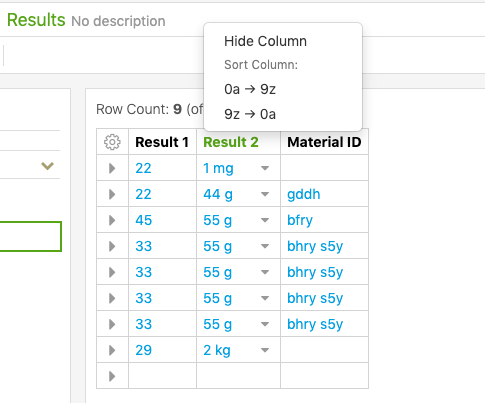
Task: Open unit dropdown in bfry row
Action: coord(265,220)
